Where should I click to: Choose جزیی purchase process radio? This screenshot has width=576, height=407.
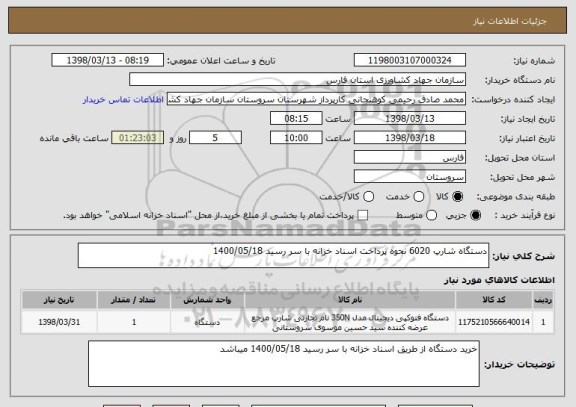point(475,216)
